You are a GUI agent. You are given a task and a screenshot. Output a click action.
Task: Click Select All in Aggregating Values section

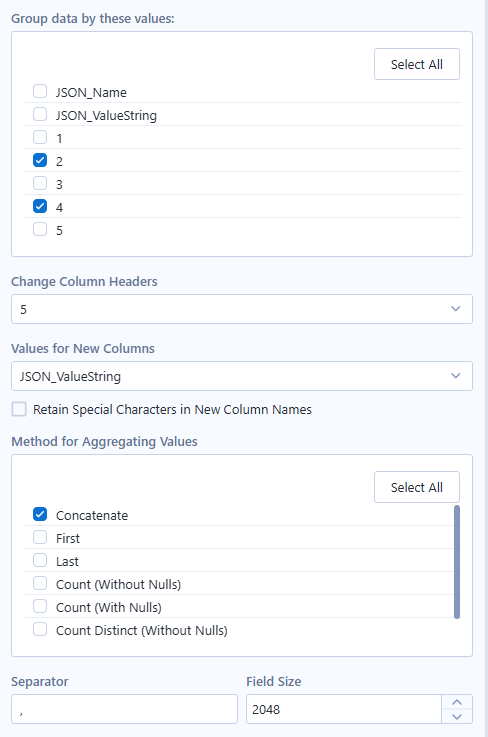417,487
